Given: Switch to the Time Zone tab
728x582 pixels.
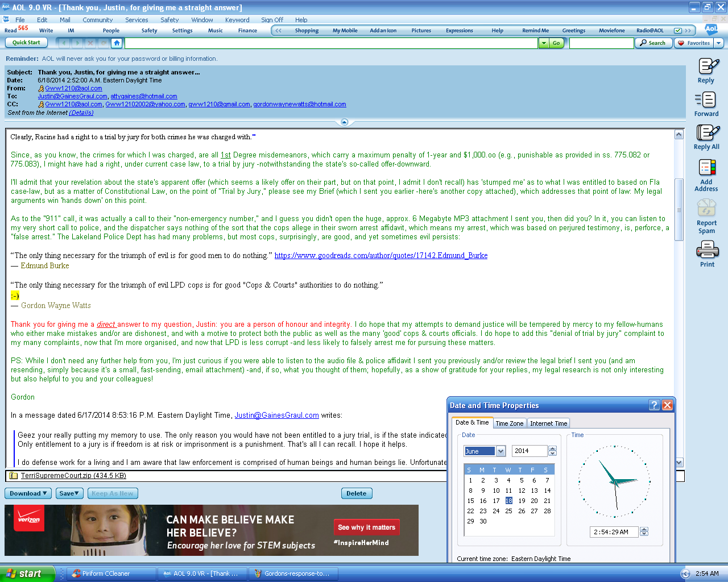Looking at the screenshot, I should click(509, 423).
